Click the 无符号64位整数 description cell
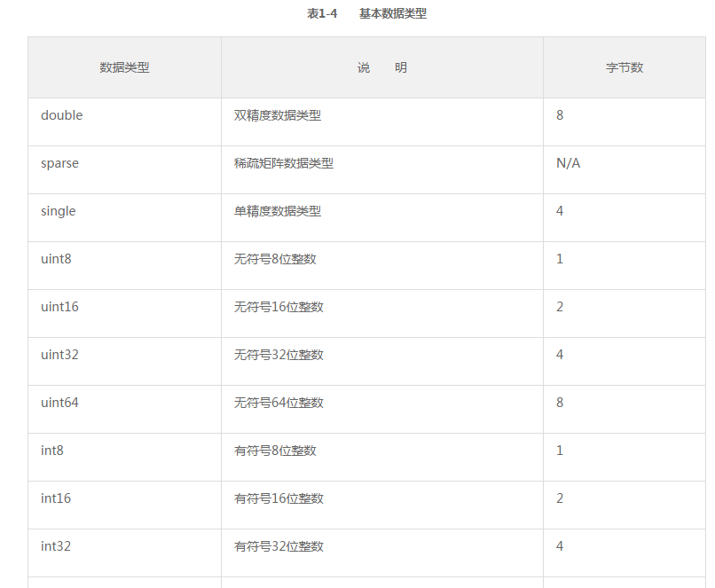The image size is (715, 588). tap(382, 410)
